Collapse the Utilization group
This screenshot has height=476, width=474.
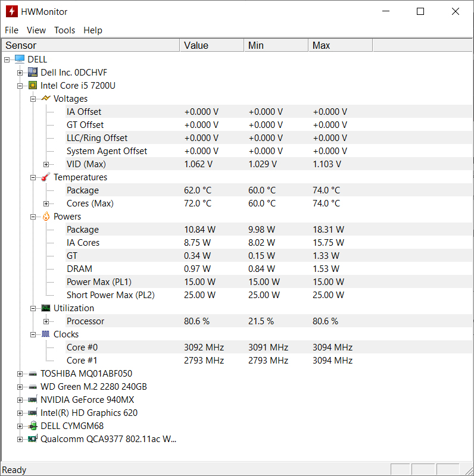click(x=33, y=308)
